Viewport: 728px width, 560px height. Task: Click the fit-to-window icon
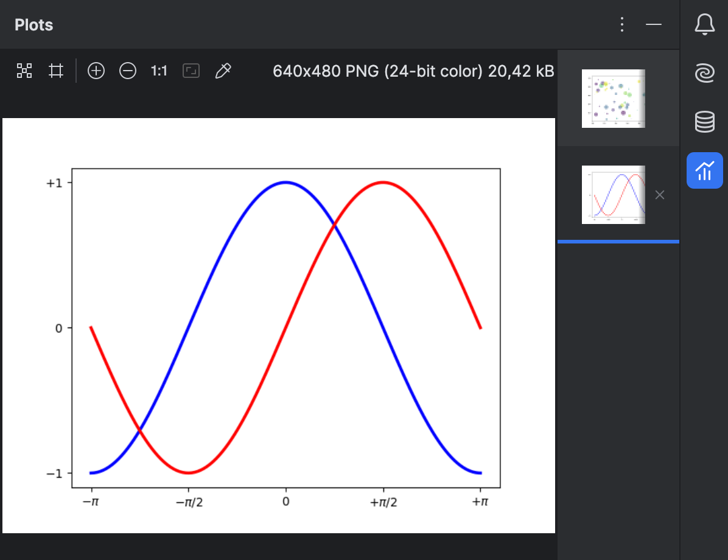(x=191, y=71)
